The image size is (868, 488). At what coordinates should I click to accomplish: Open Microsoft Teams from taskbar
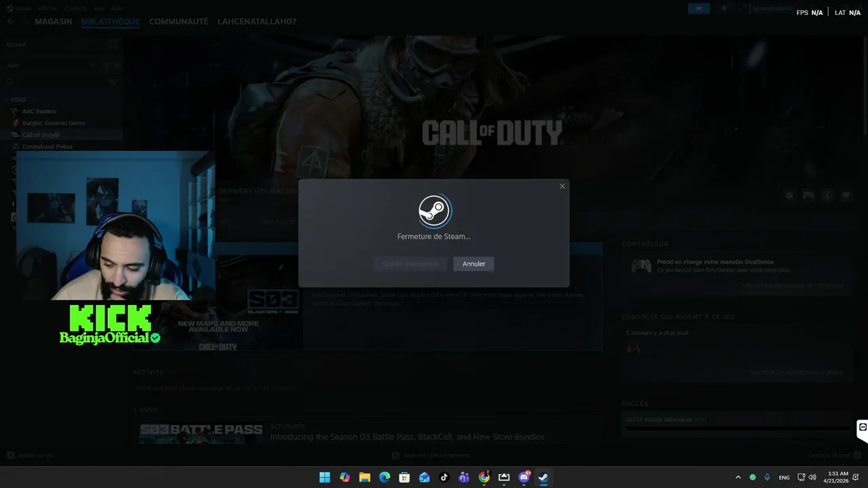tap(464, 477)
